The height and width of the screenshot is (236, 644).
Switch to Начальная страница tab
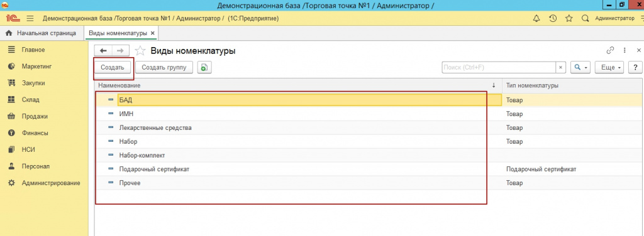pyautogui.click(x=42, y=33)
